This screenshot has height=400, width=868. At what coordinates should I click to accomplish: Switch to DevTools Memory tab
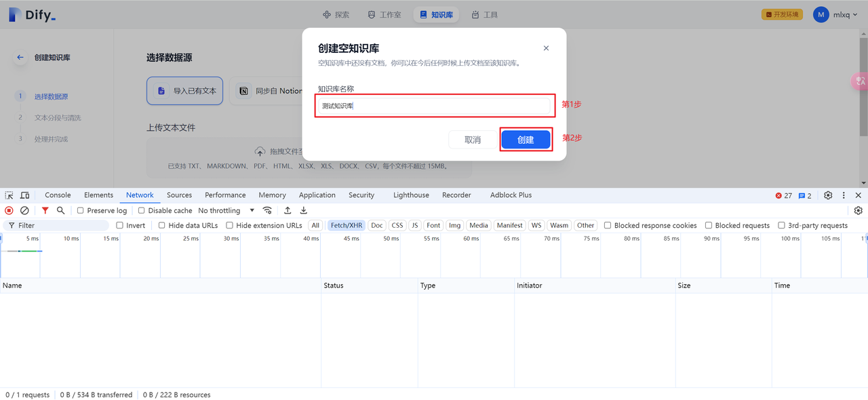pos(272,195)
